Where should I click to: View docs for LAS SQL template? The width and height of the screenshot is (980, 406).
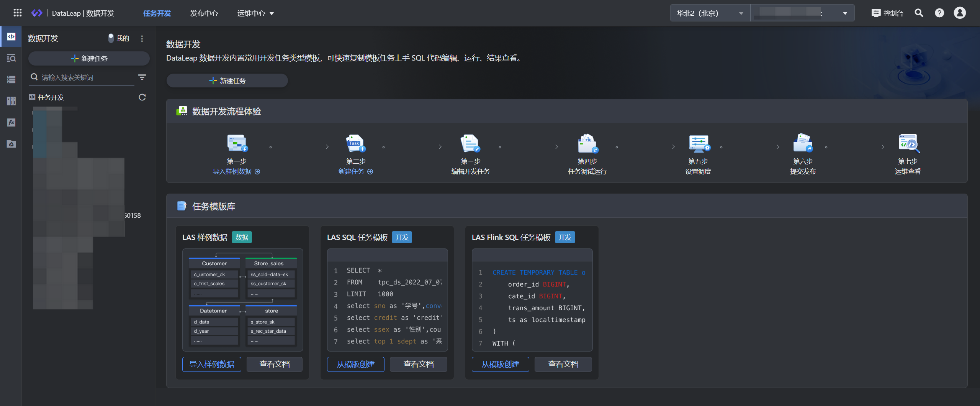tap(419, 364)
